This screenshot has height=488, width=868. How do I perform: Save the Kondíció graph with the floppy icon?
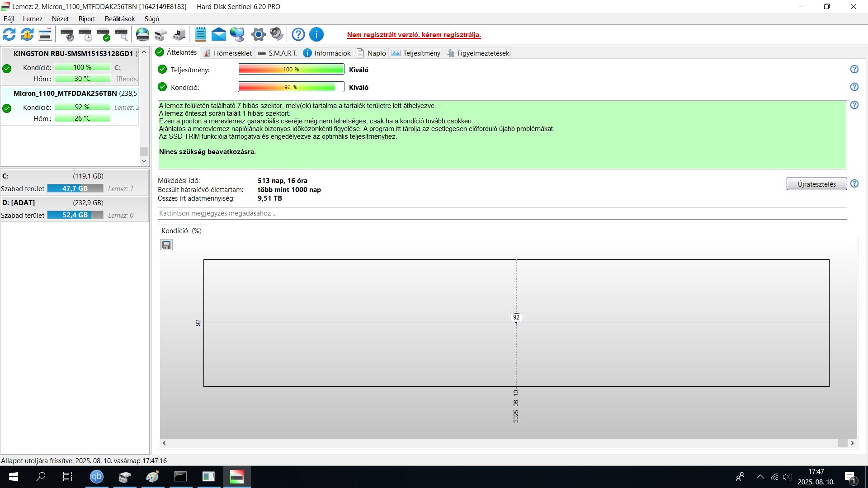point(166,245)
